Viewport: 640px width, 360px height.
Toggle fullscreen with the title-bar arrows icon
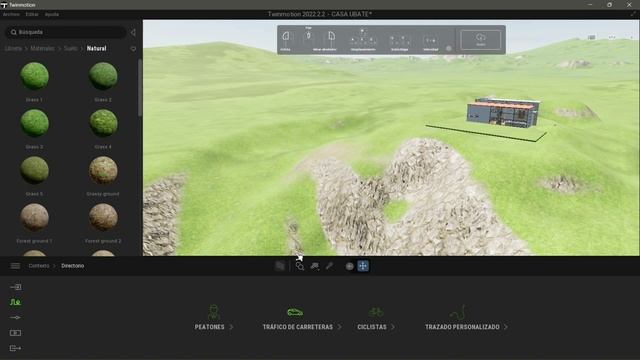click(x=633, y=14)
